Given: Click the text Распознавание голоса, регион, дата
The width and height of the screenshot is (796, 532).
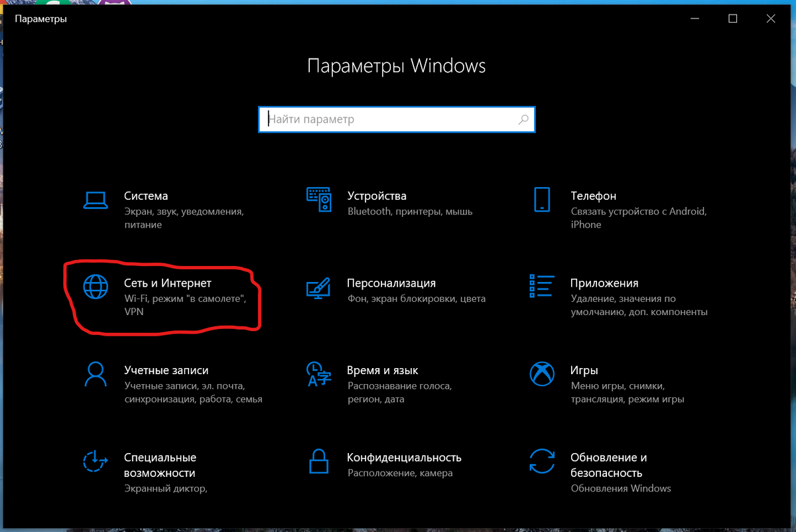Looking at the screenshot, I should (x=399, y=393).
